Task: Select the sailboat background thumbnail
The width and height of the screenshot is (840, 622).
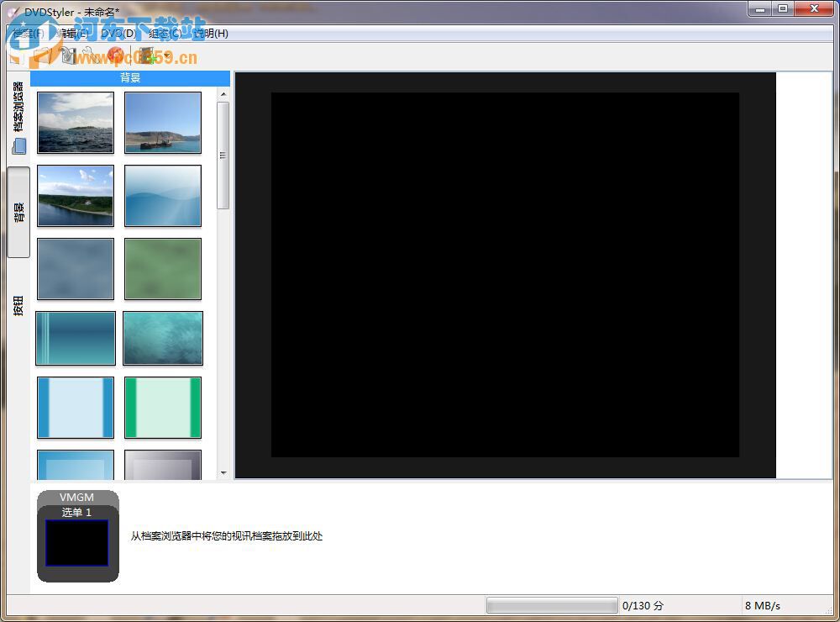Action: coord(162,123)
